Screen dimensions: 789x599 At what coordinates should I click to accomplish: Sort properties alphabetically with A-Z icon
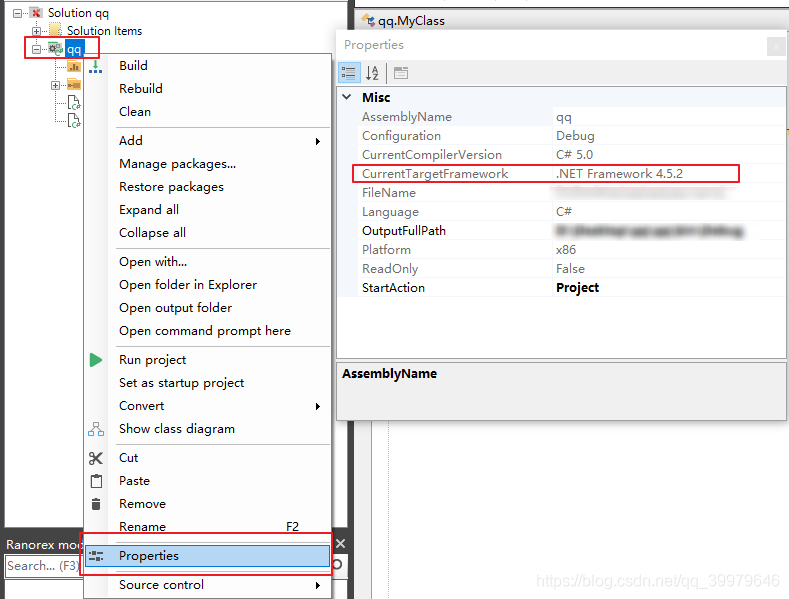[x=372, y=73]
